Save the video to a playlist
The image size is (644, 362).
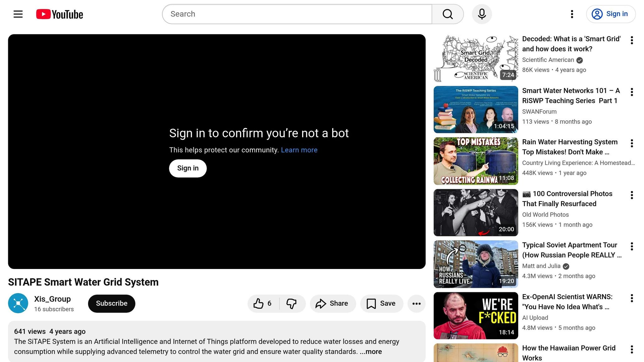pos(381,304)
